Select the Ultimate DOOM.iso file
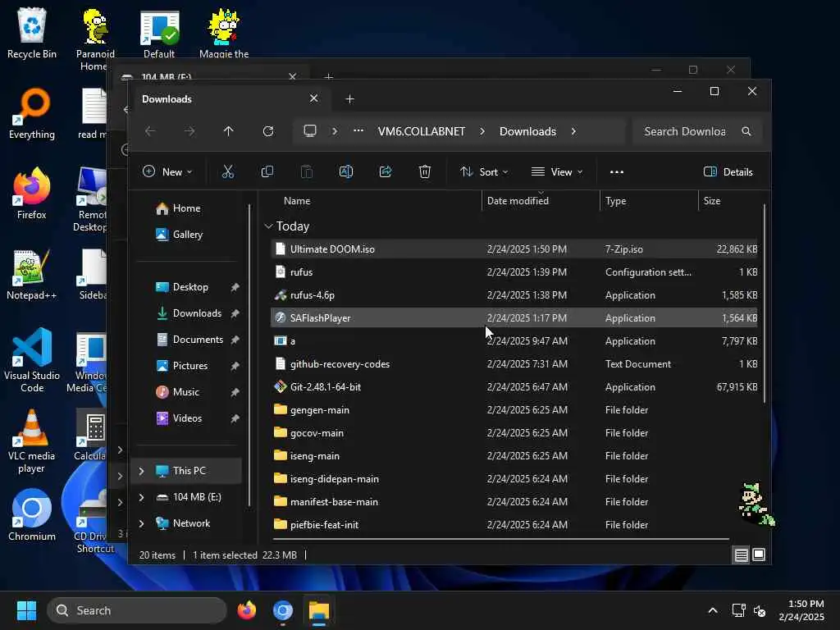The width and height of the screenshot is (840, 630). click(x=514, y=249)
